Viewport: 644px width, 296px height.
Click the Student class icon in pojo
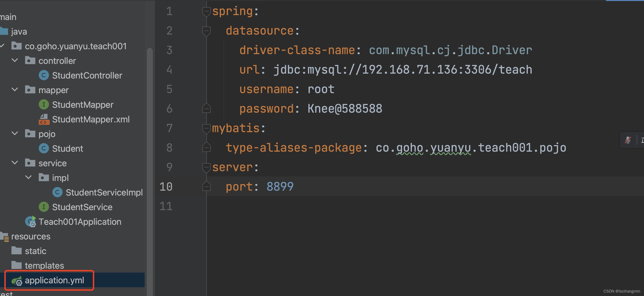[x=44, y=149]
